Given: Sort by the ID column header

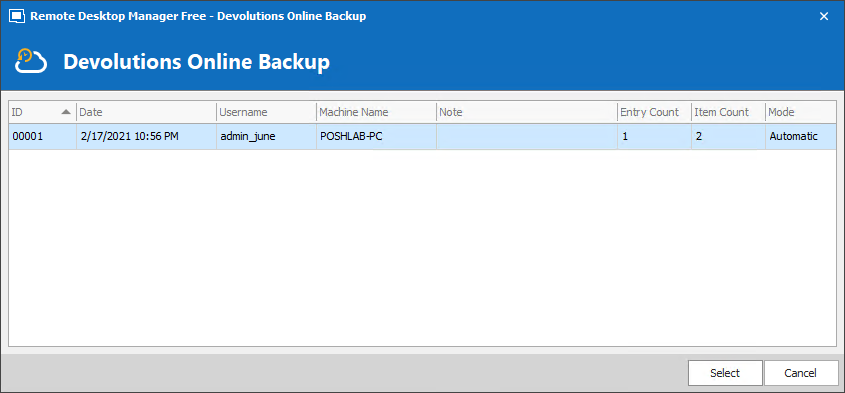Looking at the screenshot, I should point(43,112).
